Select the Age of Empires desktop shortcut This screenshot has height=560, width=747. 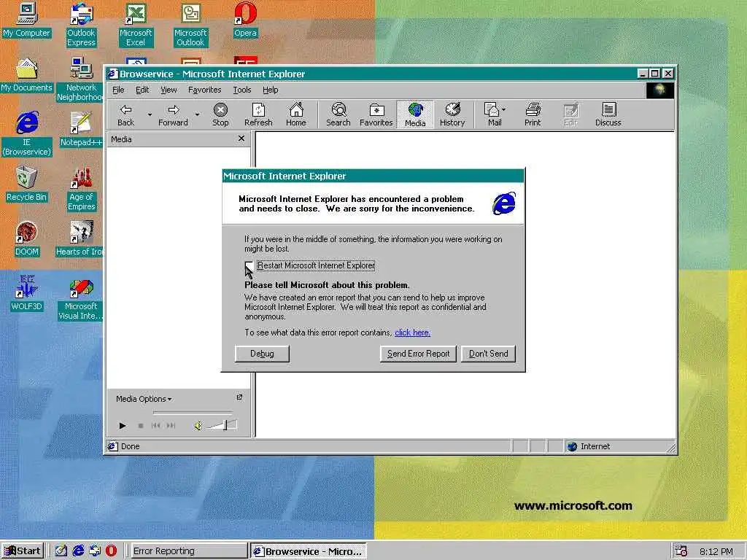[82, 189]
